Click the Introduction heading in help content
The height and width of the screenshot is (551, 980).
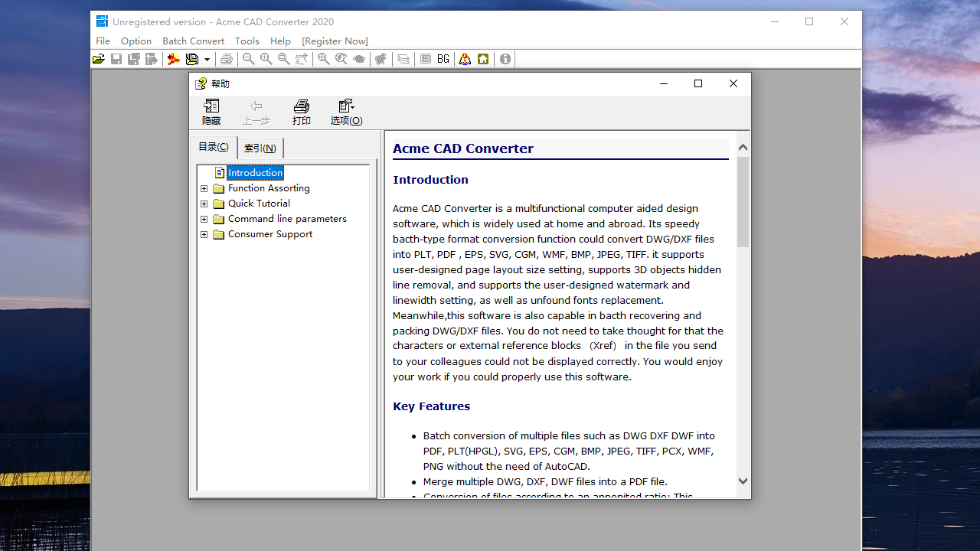tap(430, 180)
